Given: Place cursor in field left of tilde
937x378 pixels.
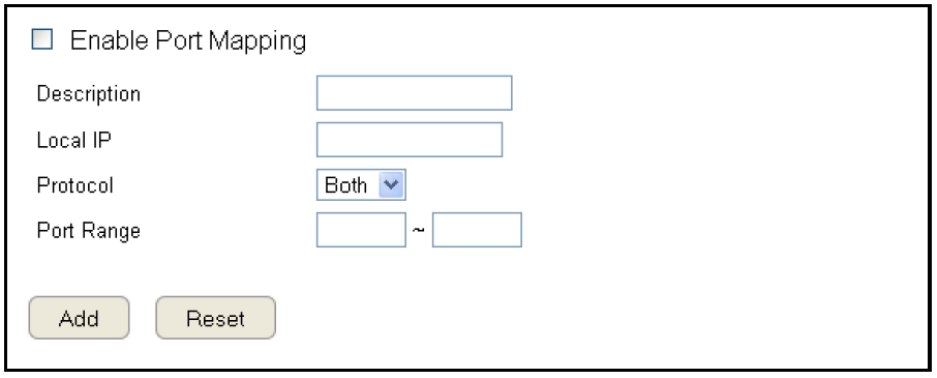Looking at the screenshot, I should coord(361,230).
